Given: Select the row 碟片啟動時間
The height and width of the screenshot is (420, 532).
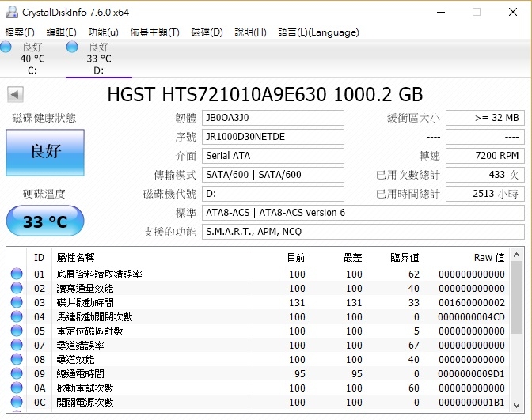Looking at the screenshot, I should point(258,302).
